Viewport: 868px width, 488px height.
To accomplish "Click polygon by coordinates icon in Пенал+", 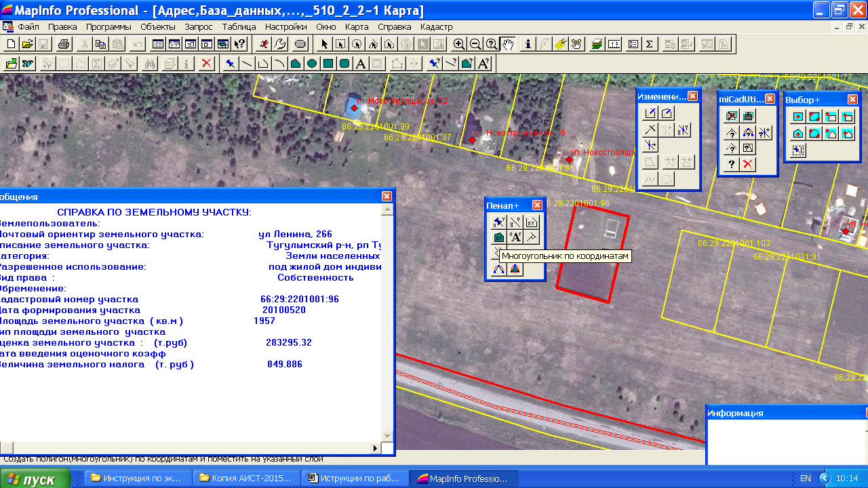I will (499, 237).
